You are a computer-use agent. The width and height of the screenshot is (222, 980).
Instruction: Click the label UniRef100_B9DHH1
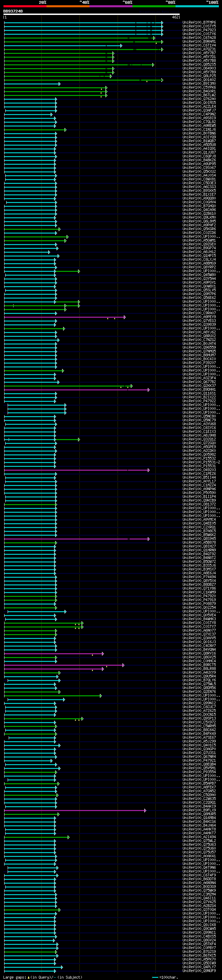click(199, 390)
